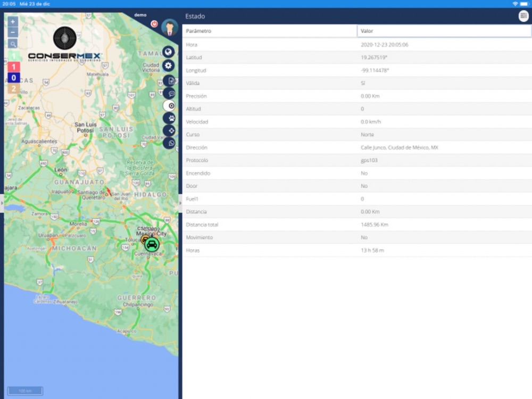Viewport: 532px width, 399px height.
Task: Toggle the blue status filter showing 0
Action: (13, 78)
